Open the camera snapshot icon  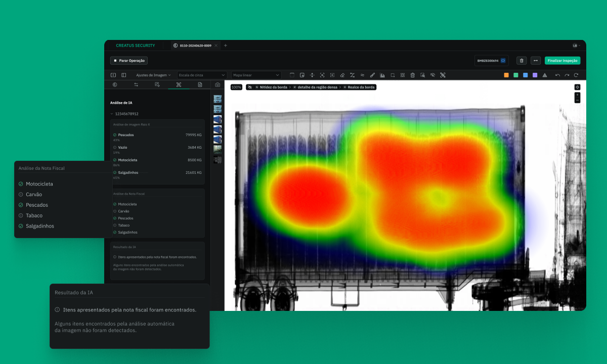coord(218,85)
